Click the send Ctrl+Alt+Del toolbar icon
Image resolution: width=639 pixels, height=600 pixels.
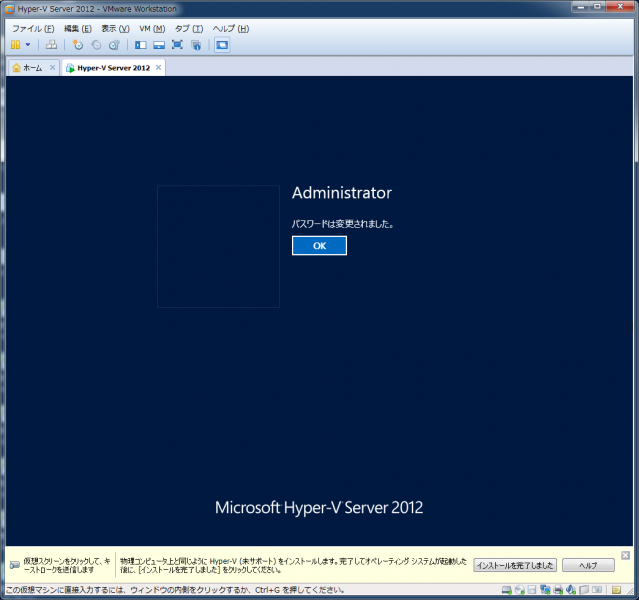[x=51, y=44]
